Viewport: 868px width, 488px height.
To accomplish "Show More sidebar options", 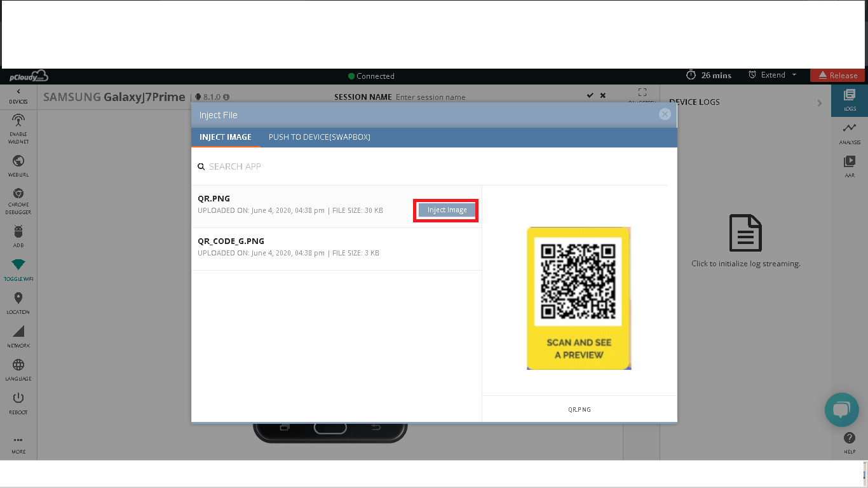I will tap(18, 444).
